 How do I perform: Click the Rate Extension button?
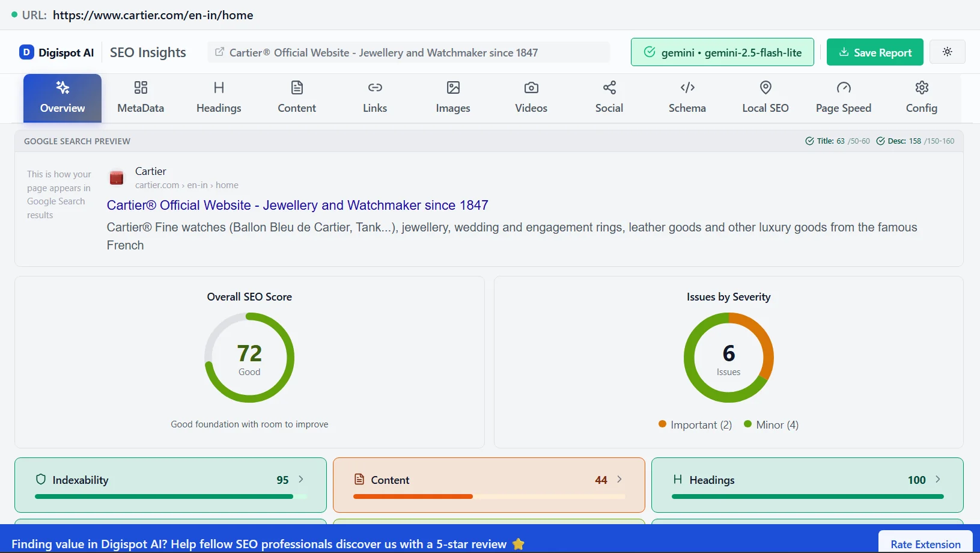925,544
